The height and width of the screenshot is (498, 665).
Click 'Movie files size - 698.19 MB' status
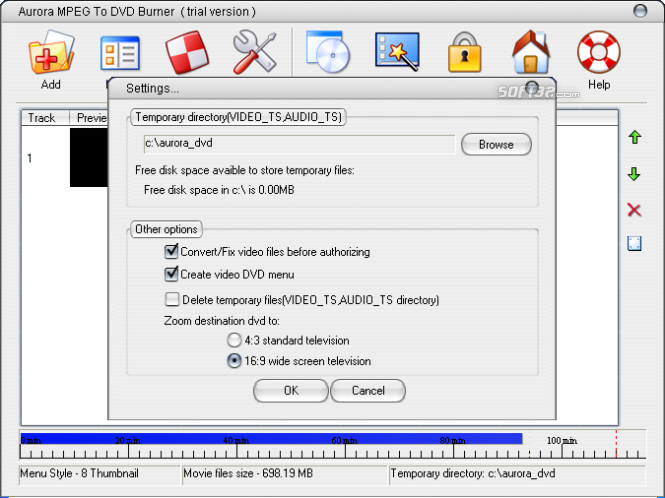point(248,473)
